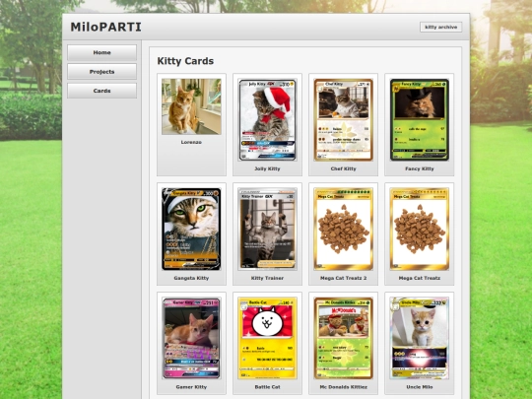Open the Battle Cat card image
Screen dimensions: 532x399
tap(267, 338)
